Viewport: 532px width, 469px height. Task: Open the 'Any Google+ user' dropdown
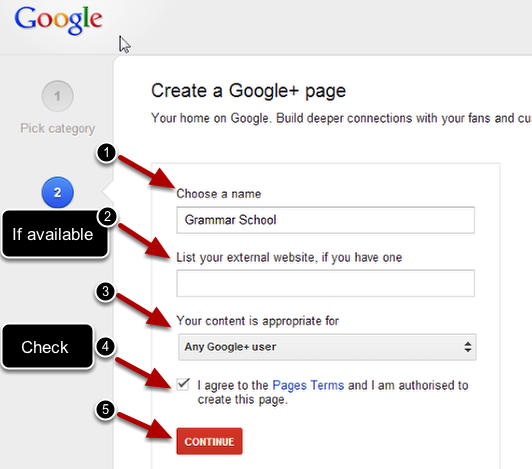point(327,347)
